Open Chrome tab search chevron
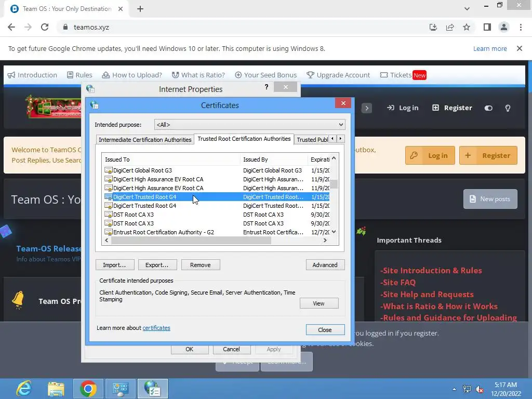532x399 pixels. (467, 9)
